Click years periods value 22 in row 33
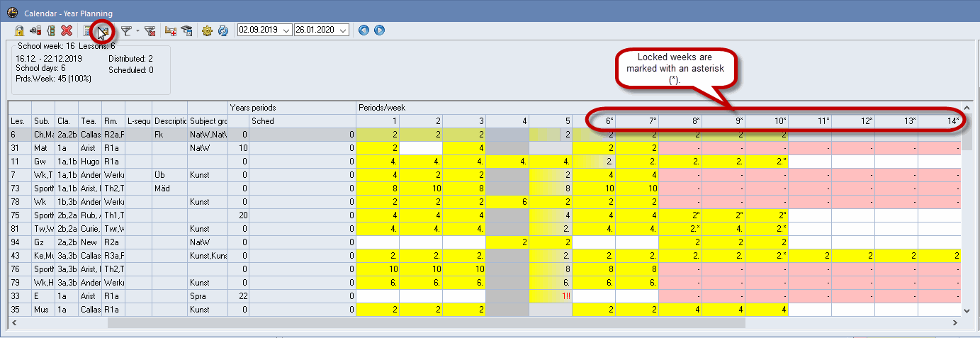Screen dimensions: 980x338 point(238,295)
